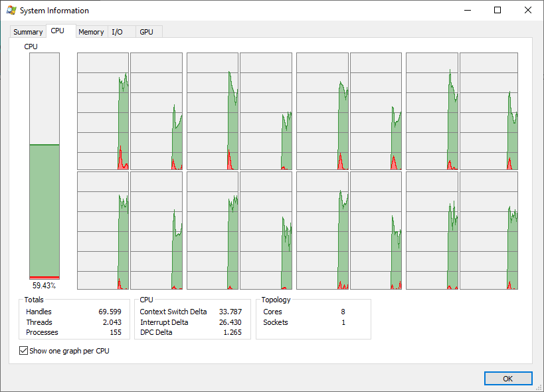Image resolution: width=544 pixels, height=392 pixels.
Task: Click the Processes value 155
Action: point(116,332)
